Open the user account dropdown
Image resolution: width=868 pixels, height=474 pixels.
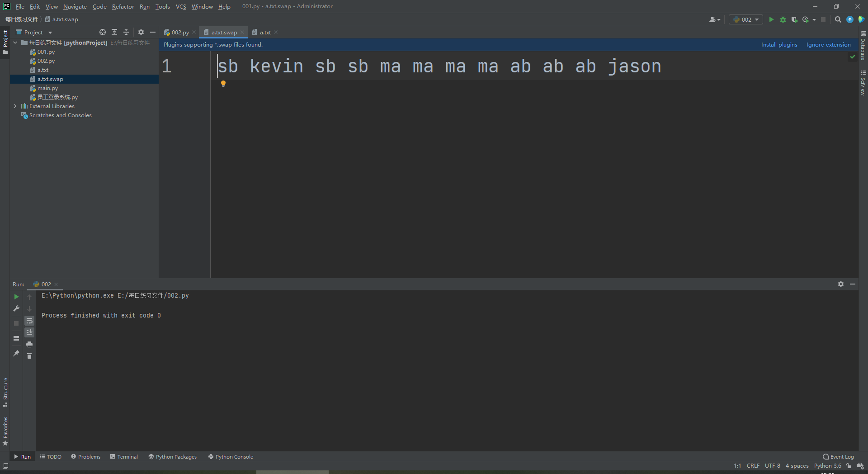pyautogui.click(x=715, y=19)
